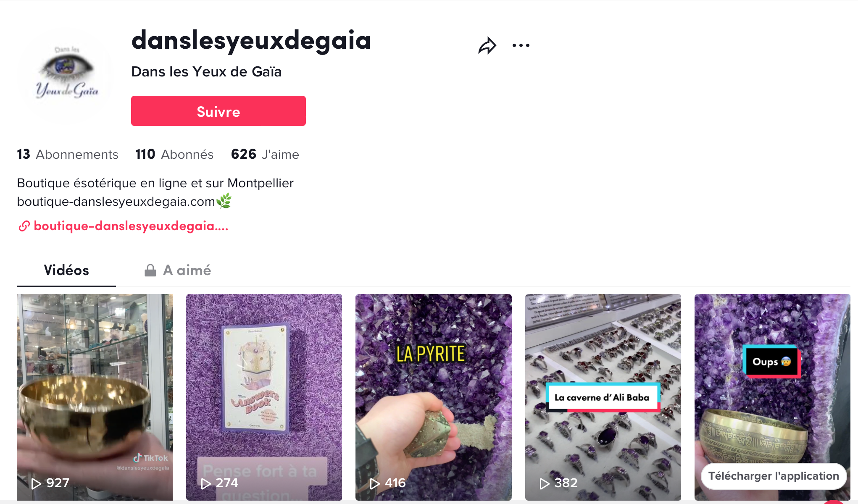
Task: Click the play icon showing 416 views
Action: tap(375, 484)
